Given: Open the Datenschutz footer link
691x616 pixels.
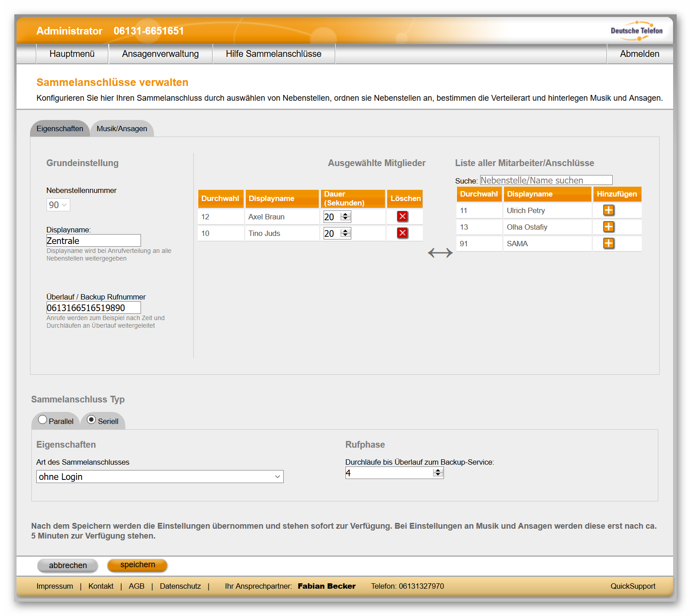Looking at the screenshot, I should click(x=180, y=586).
